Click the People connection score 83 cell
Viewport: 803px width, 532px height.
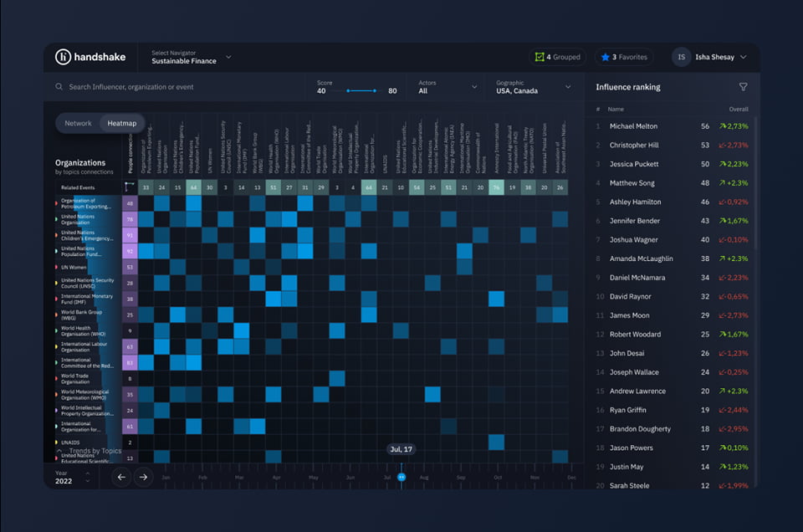[x=130, y=362]
